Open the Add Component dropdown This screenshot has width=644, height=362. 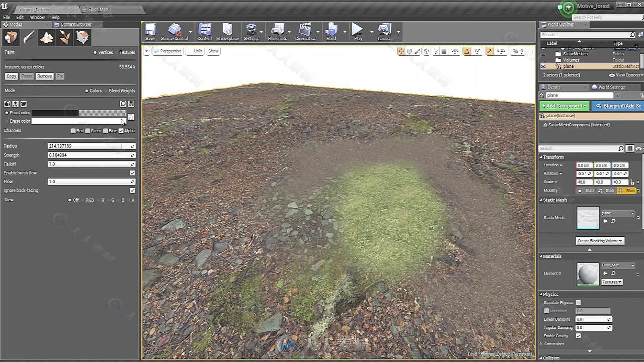[x=564, y=106]
